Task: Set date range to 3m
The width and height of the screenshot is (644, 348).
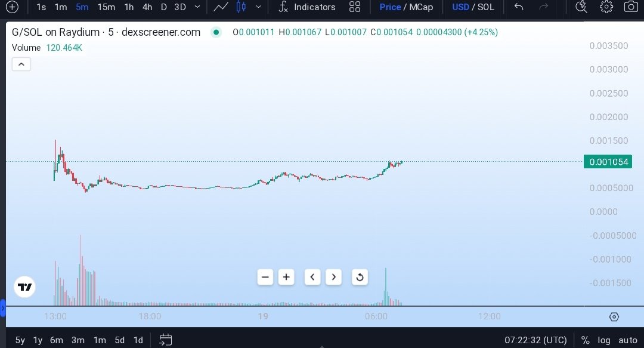Action: point(78,340)
